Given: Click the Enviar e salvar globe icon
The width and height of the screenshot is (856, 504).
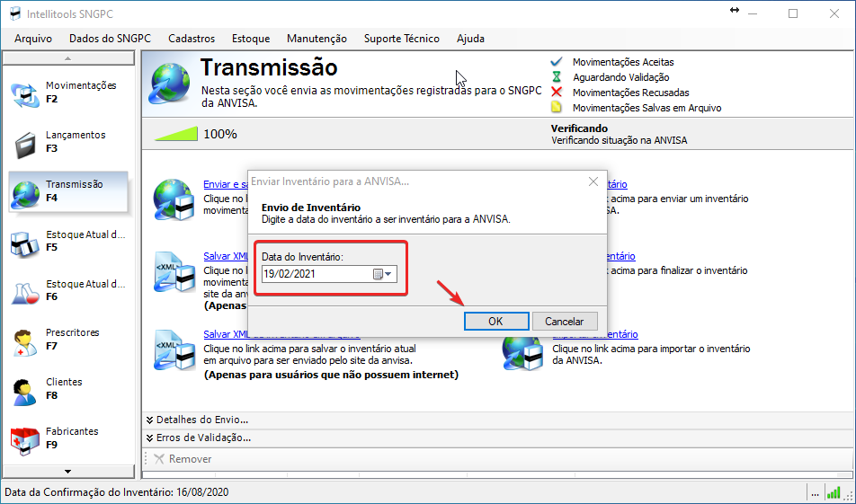Looking at the screenshot, I should [174, 200].
